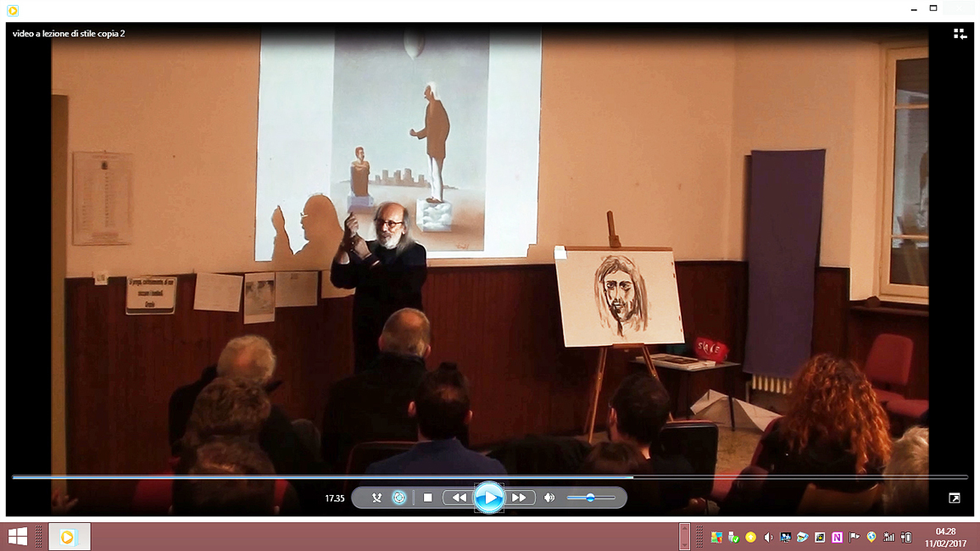
Task: Open the yellow up-arrow tray icon
Action: [750, 537]
